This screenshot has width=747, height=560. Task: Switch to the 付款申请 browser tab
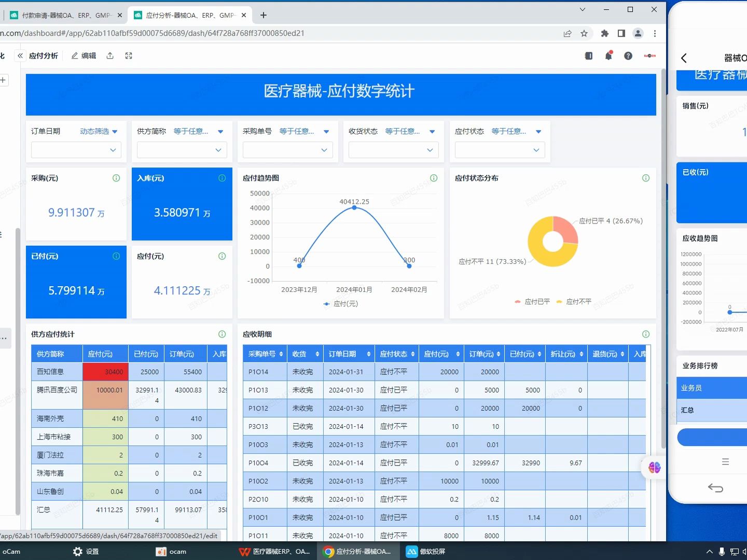[65, 16]
